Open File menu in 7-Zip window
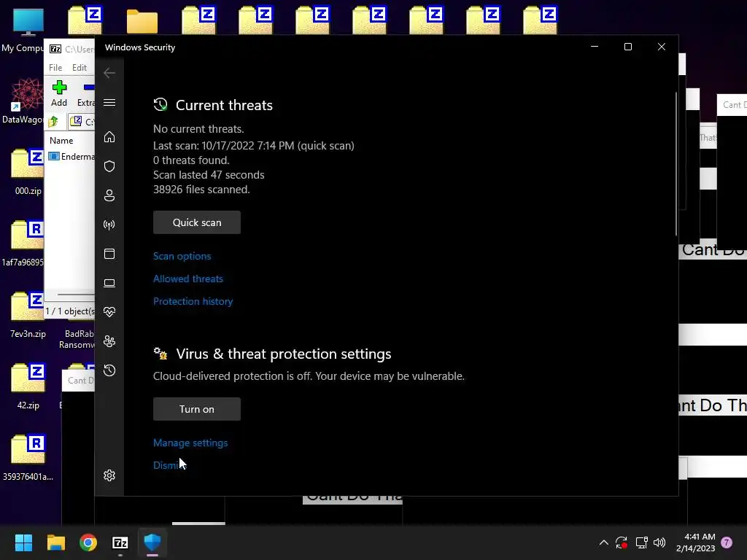The image size is (747, 560). (x=55, y=68)
